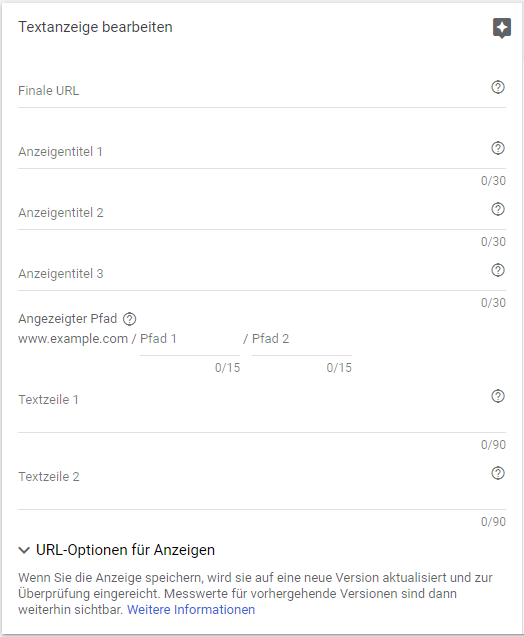Viewport: 524px width, 637px height.
Task: Open help icon for Anzeigentitel 3
Action: 498,270
